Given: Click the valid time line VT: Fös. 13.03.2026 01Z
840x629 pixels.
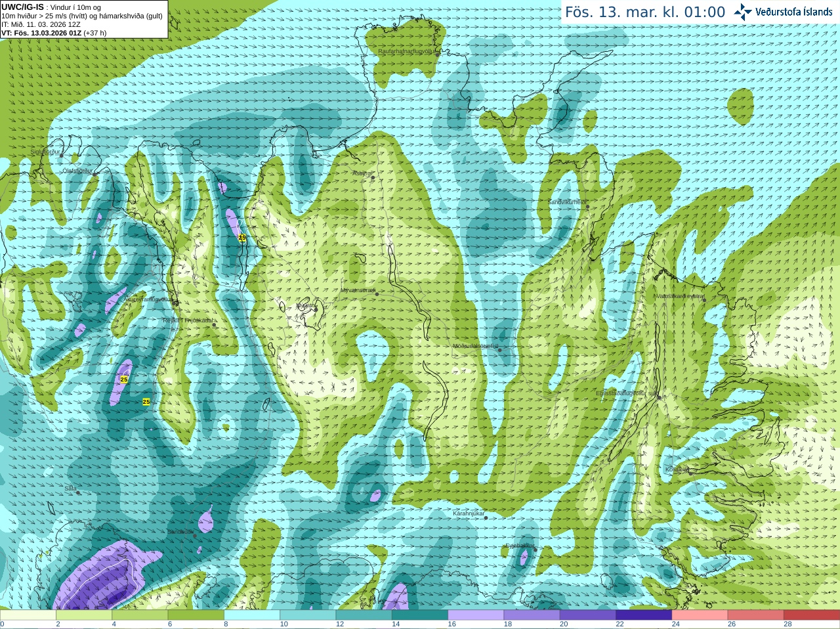Looking at the screenshot, I should tap(41, 33).
